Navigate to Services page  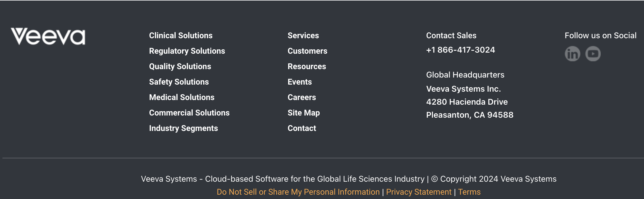[303, 36]
